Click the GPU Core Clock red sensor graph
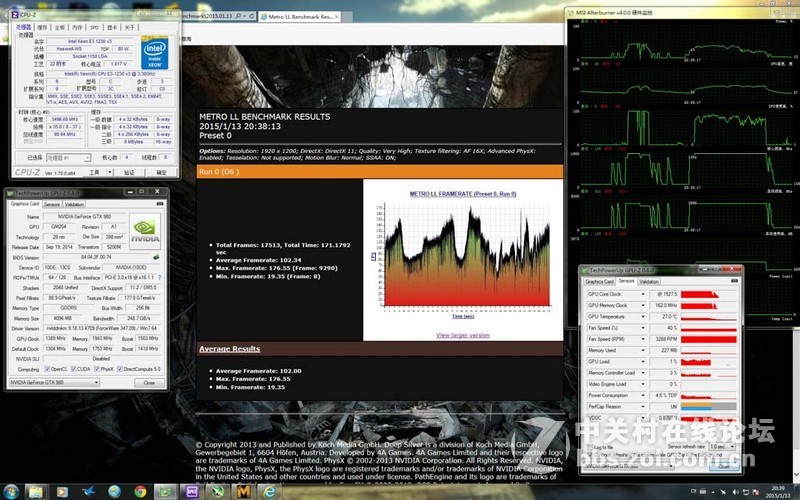Image resolution: width=800 pixels, height=500 pixels. click(x=709, y=294)
